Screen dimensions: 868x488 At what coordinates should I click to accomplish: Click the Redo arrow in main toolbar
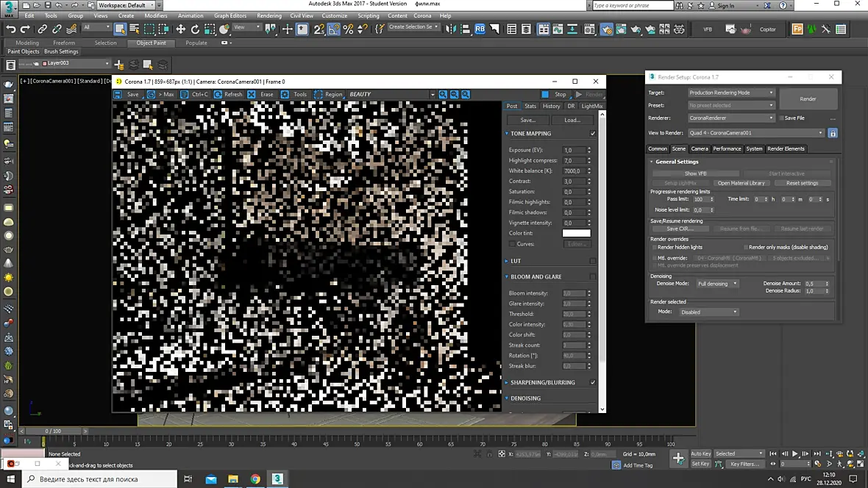(x=26, y=29)
